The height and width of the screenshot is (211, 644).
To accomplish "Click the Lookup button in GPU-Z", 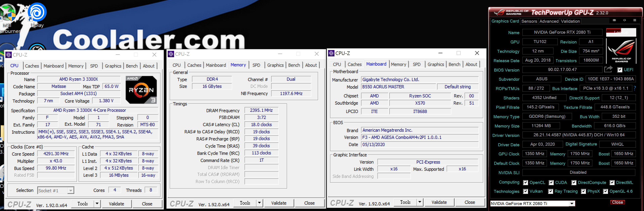I will 621,32.
